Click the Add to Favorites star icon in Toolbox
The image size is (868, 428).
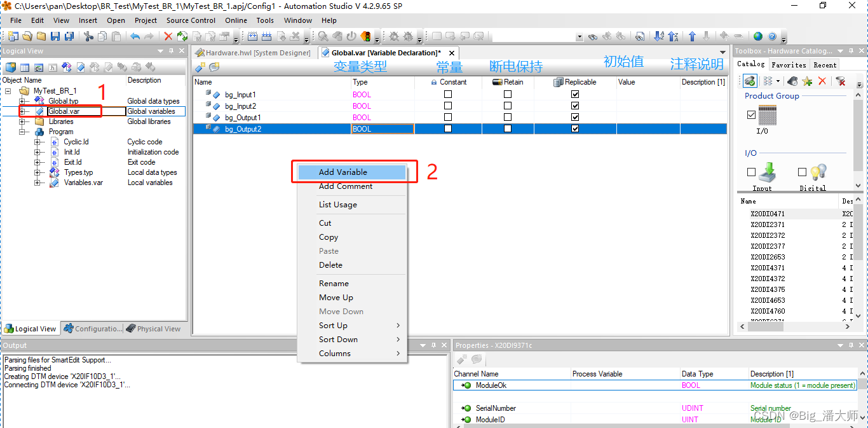point(807,81)
